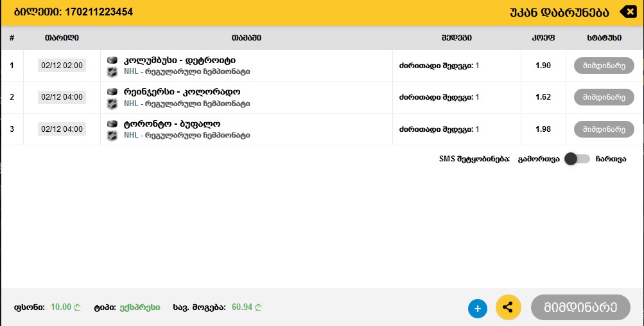Click ძირითადი შედეგი: 1 in ტორონტო row

coord(439,129)
